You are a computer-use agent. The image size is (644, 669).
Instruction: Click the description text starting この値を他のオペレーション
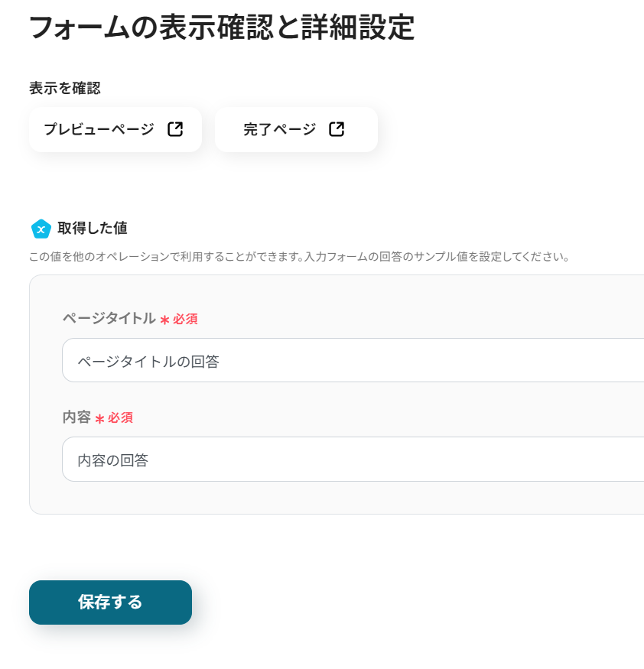pyautogui.click(x=298, y=256)
